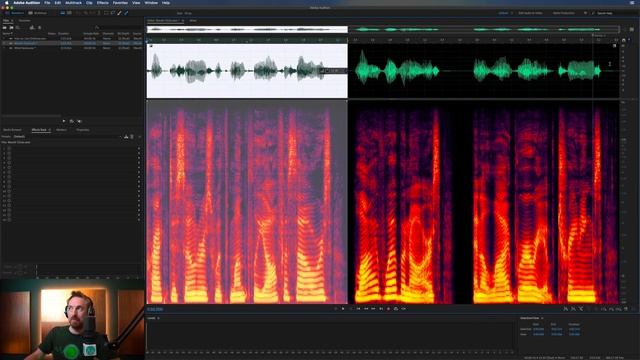Screen dimensions: 640x360
Task: Toggle power for effect slot 4
Action: [x=9, y=163]
